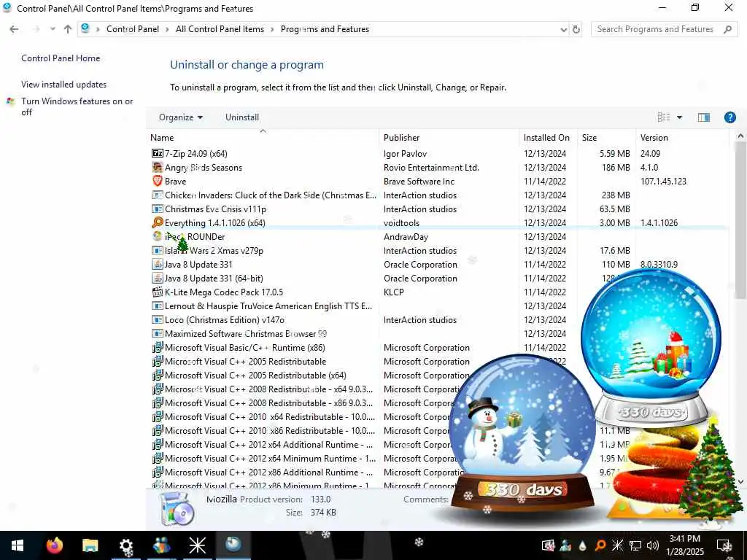Select Everything 1.4.1.1026 magnifier icon
Viewport: 747px width, 560px height.
[158, 222]
